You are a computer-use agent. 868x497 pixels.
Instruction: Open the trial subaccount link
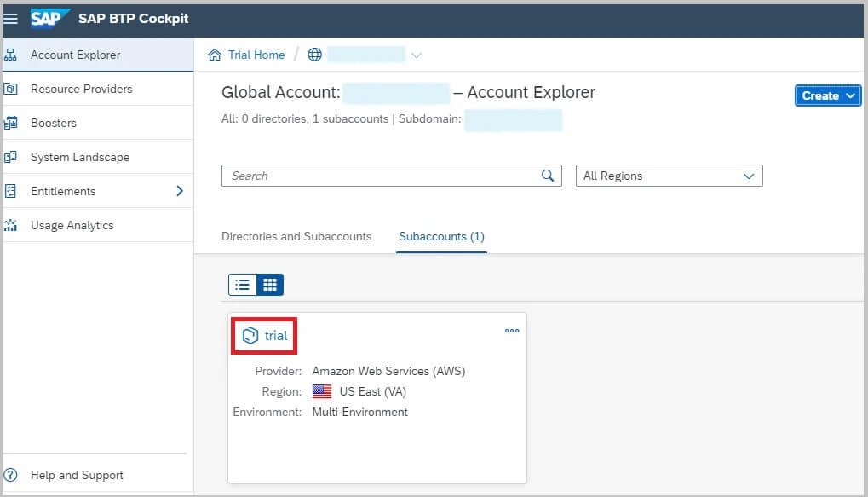tap(276, 336)
